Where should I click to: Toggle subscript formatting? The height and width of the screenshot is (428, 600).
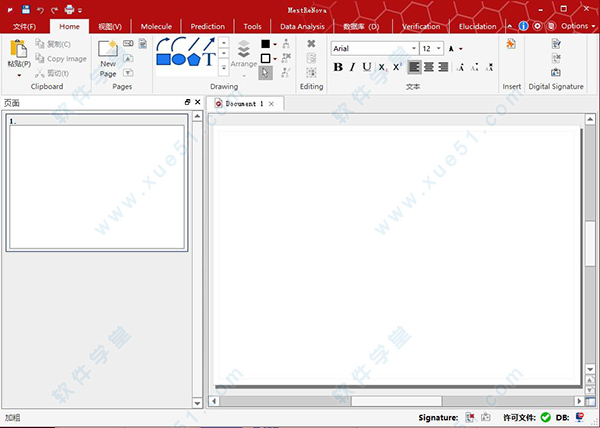[382, 67]
